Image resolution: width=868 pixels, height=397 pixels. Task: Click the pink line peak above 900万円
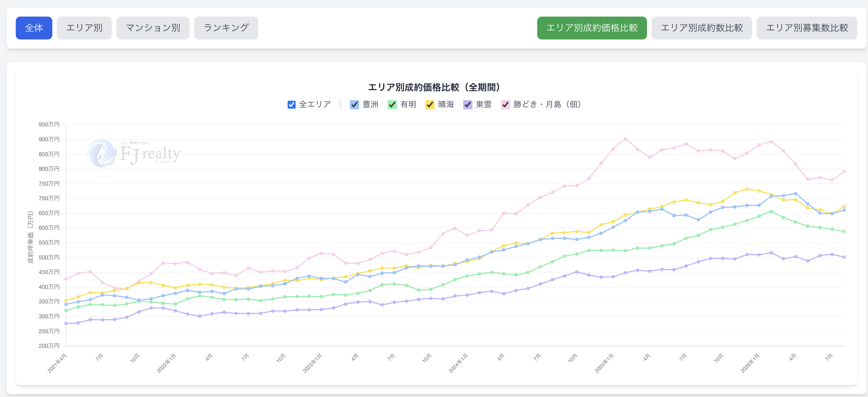[x=625, y=139]
